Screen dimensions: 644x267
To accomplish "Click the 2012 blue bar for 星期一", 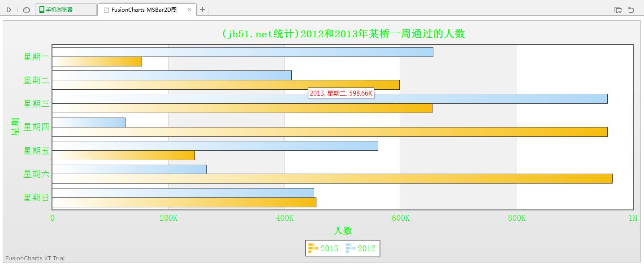I will pos(242,52).
